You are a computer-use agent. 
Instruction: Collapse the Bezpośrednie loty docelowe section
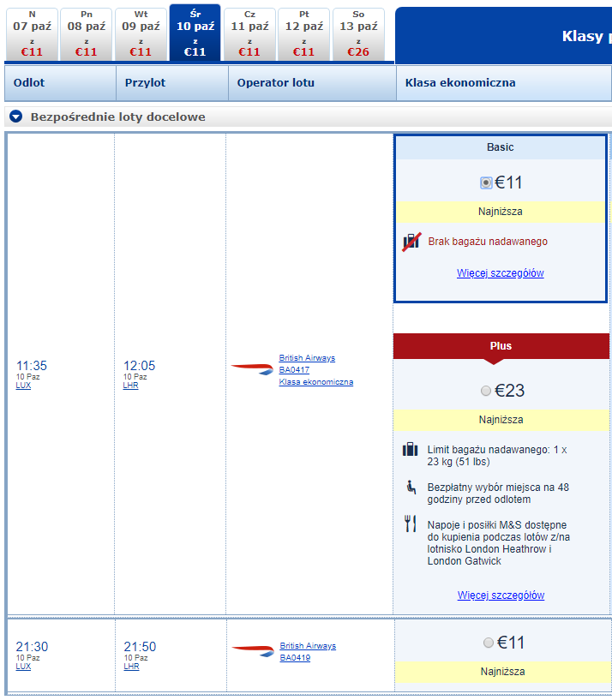16,117
